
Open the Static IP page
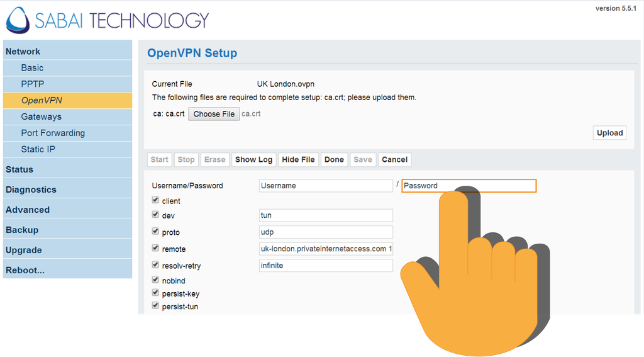click(67, 149)
